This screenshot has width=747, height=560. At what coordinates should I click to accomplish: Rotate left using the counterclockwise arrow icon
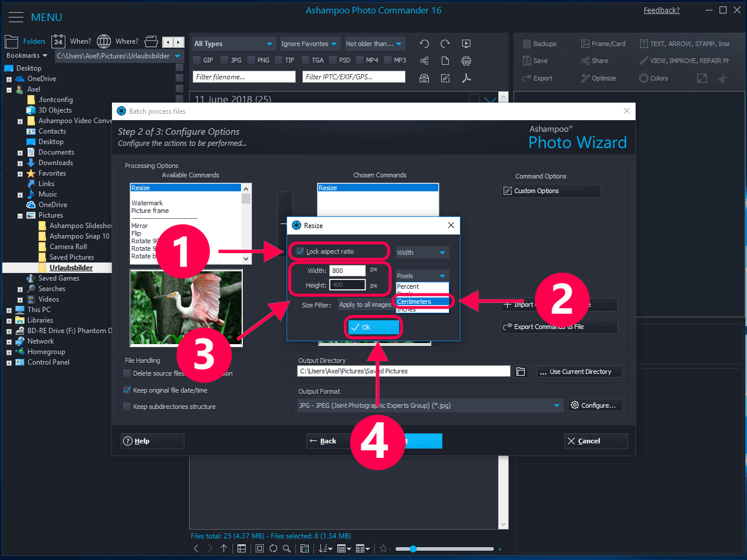424,44
